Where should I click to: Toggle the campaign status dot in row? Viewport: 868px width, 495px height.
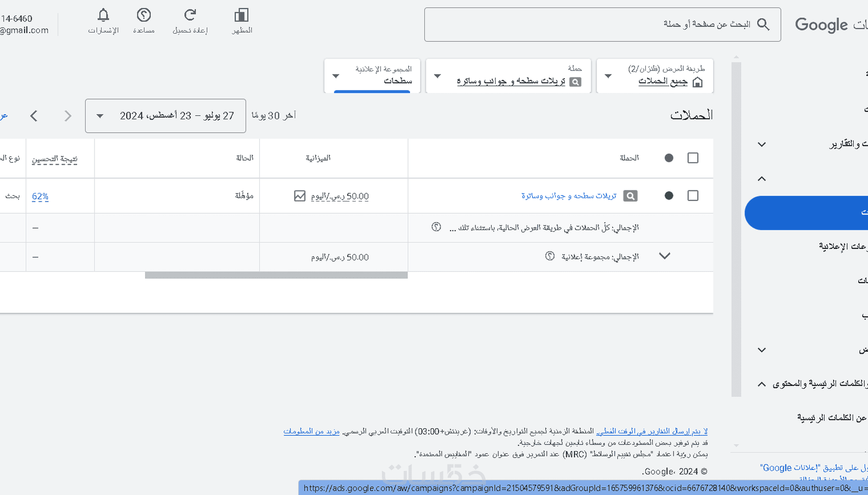669,196
